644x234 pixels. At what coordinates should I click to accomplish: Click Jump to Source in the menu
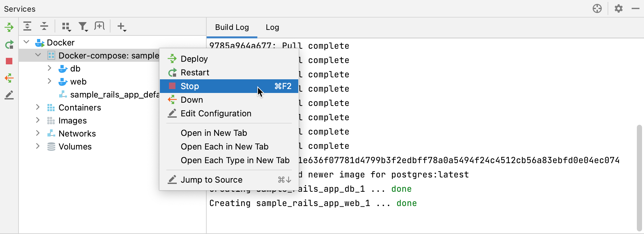(x=211, y=179)
